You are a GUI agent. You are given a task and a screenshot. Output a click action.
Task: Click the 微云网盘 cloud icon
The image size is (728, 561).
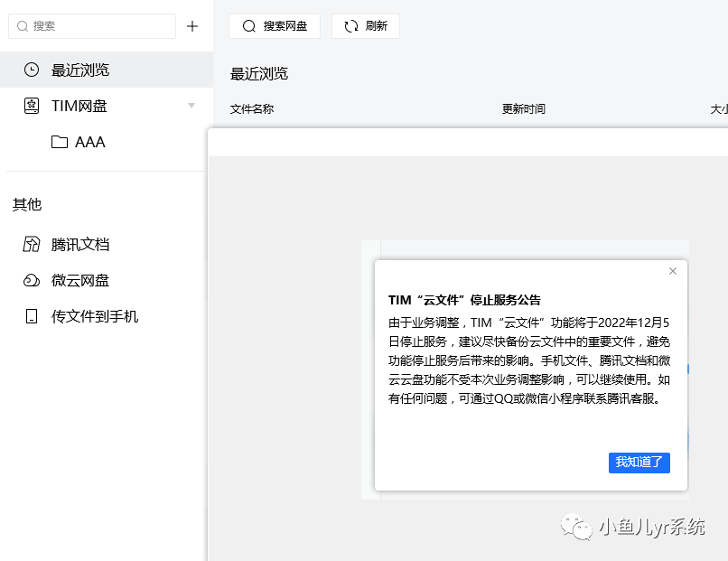(32, 280)
